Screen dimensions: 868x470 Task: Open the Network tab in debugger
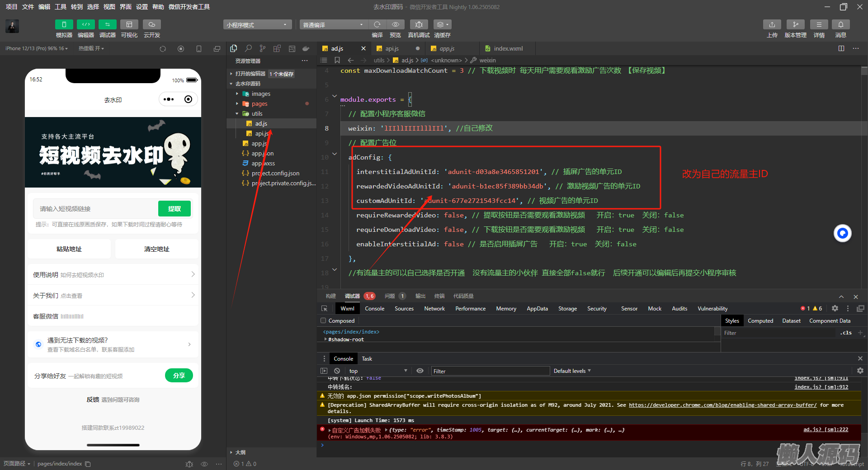pos(434,309)
